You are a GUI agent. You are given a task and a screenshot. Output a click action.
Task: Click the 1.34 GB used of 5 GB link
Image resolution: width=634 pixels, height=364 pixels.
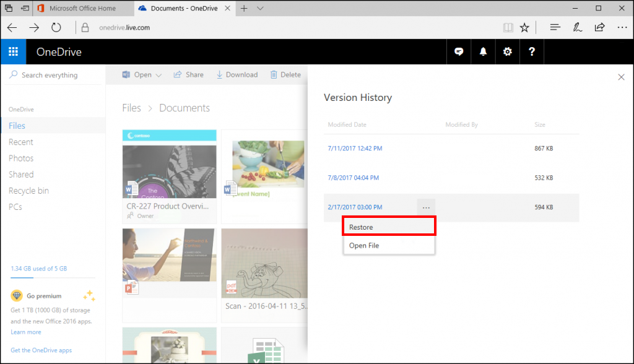tap(39, 269)
